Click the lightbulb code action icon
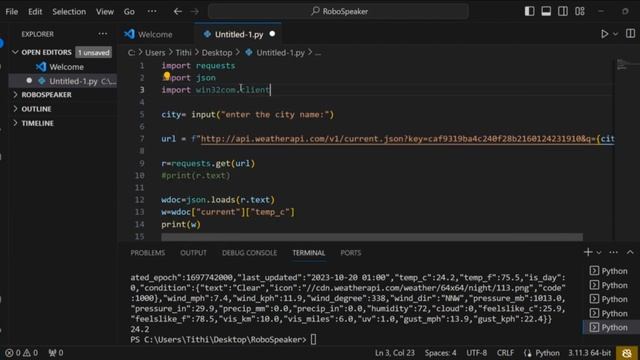The image size is (640, 360). (167, 76)
